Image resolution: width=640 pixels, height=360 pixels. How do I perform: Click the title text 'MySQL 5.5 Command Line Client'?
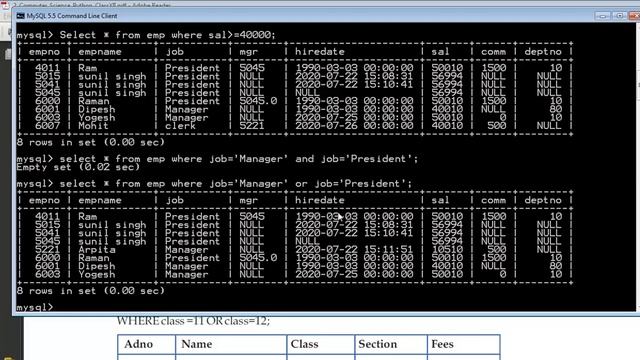pyautogui.click(x=72, y=16)
